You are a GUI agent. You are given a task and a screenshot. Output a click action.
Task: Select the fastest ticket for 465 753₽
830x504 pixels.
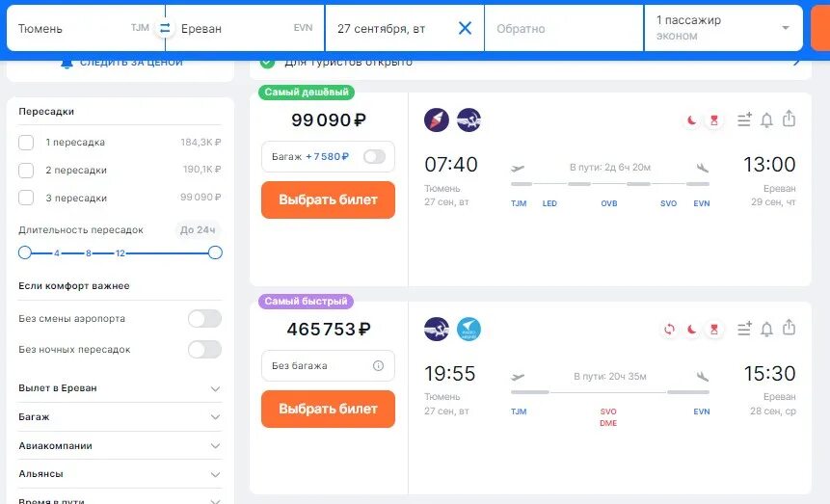[x=328, y=409]
